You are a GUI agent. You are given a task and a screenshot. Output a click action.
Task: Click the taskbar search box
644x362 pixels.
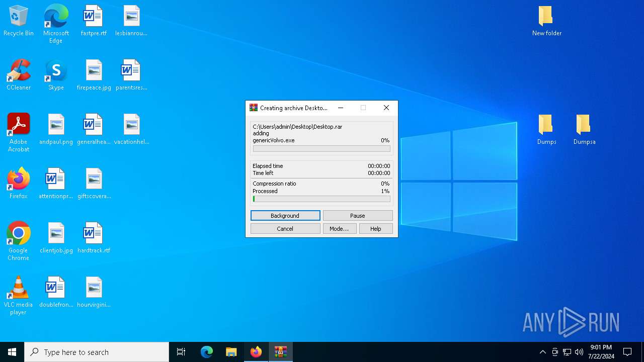(97, 352)
